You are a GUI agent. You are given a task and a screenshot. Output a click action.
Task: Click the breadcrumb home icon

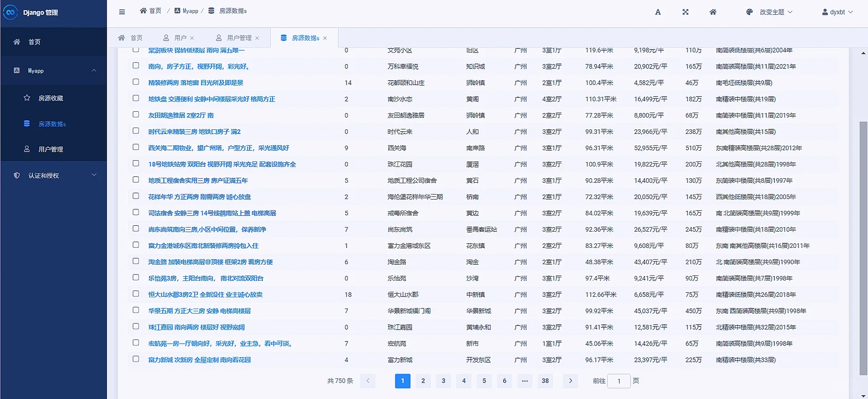tap(143, 10)
